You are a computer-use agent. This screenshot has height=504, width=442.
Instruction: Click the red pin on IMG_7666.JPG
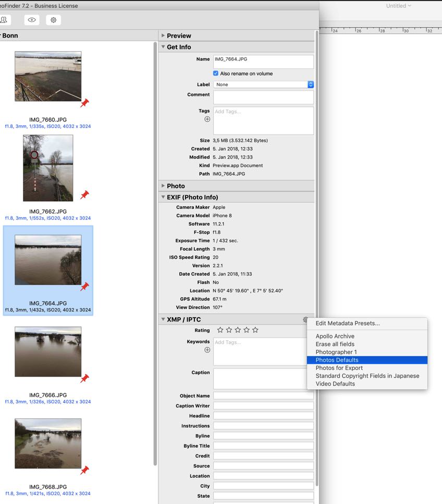[x=84, y=378]
